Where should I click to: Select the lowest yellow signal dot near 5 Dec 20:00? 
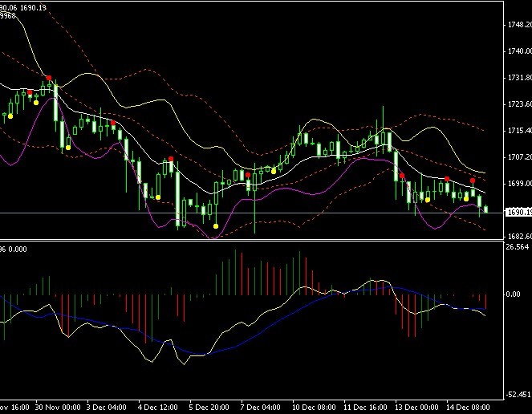tap(216, 226)
